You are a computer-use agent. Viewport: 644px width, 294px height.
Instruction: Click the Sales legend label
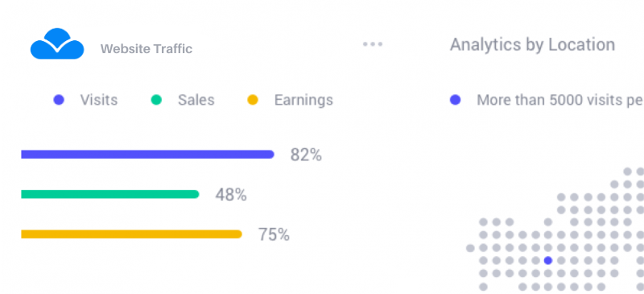click(196, 100)
